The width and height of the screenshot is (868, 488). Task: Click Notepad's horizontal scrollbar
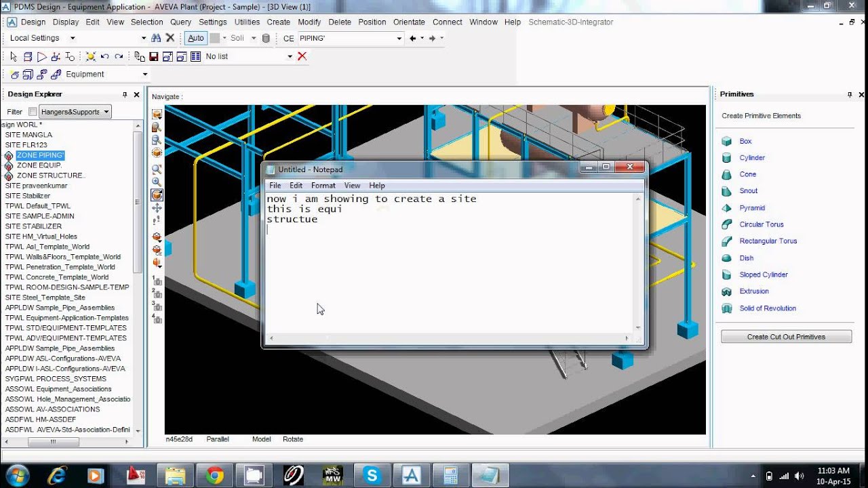coord(450,338)
